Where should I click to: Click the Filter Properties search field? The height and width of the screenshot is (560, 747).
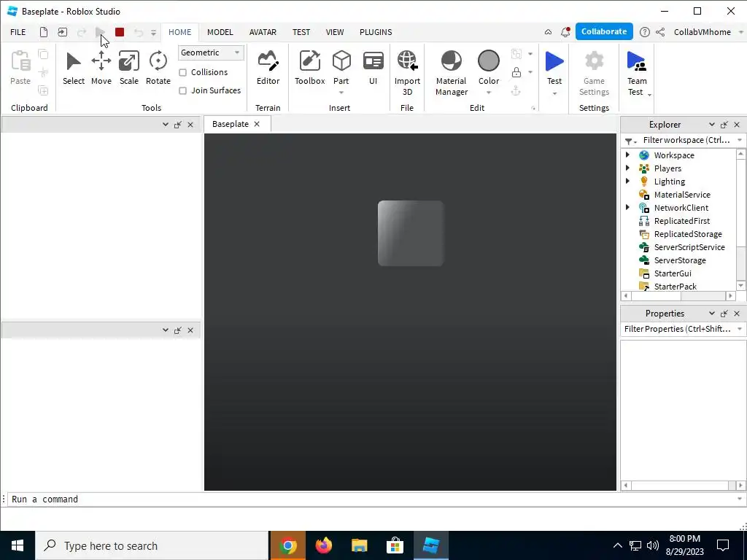click(678, 329)
